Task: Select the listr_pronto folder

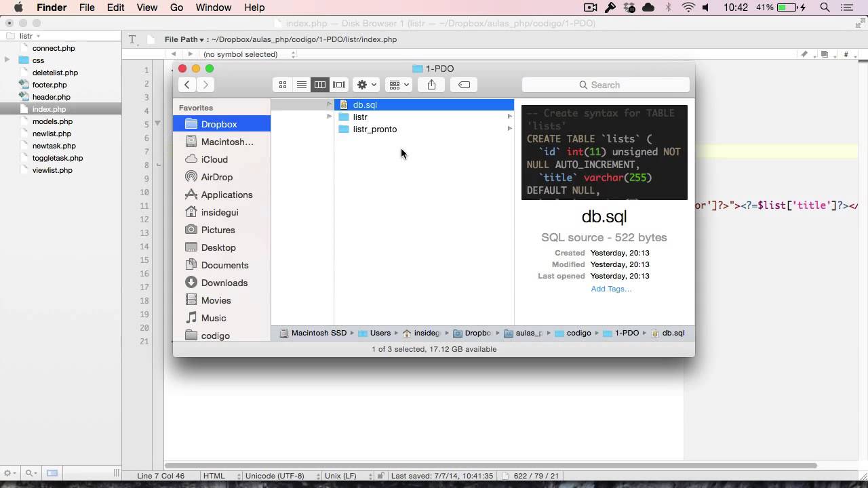Action: pos(424,129)
